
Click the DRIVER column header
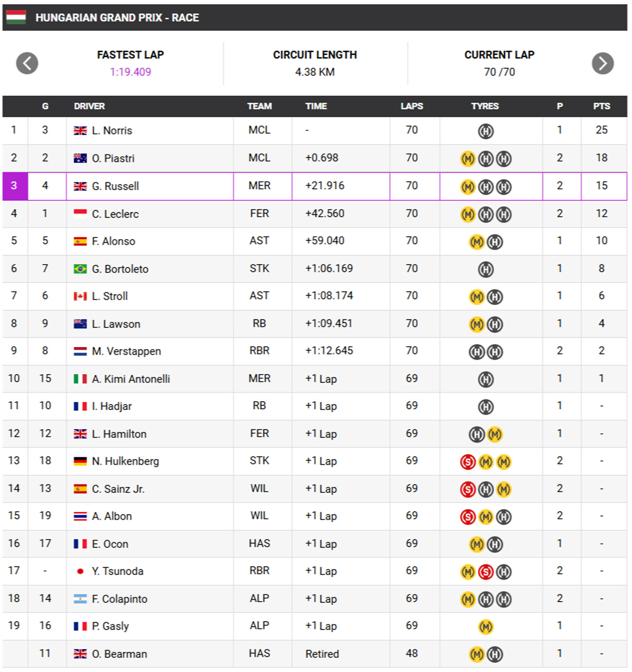point(89,106)
